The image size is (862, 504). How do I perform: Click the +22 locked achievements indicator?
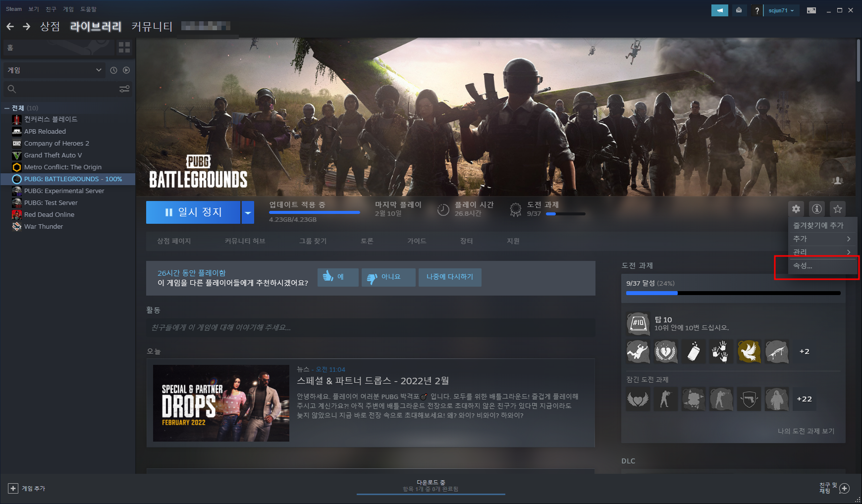[x=804, y=399]
